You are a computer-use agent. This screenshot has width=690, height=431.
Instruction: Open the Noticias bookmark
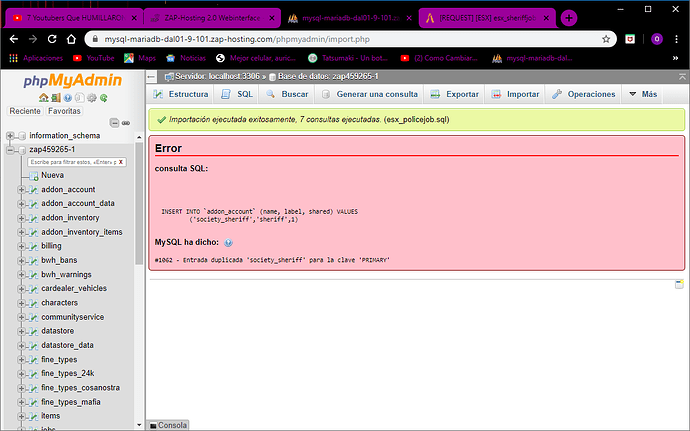(x=186, y=58)
